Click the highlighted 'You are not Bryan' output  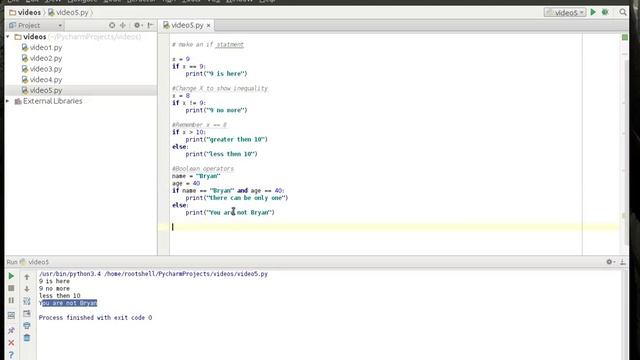[68, 303]
